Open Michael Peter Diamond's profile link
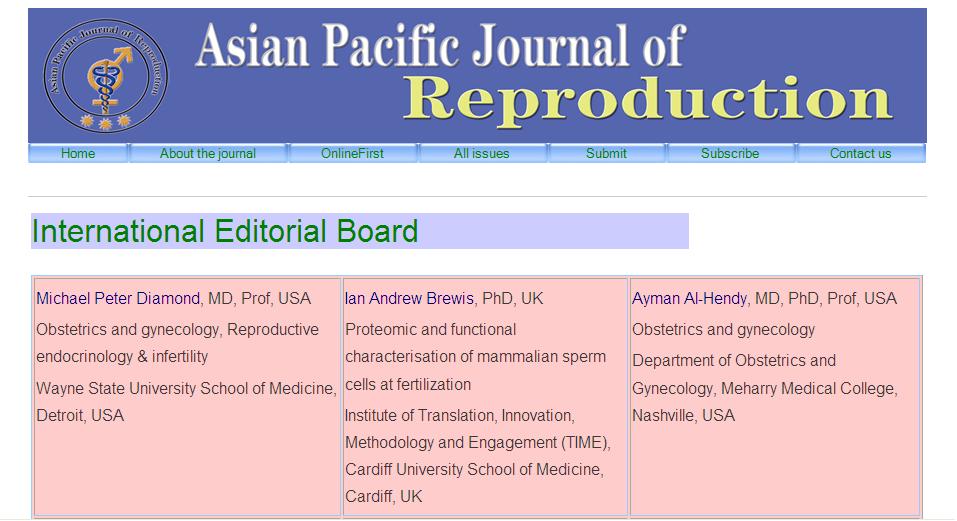 coord(119,298)
